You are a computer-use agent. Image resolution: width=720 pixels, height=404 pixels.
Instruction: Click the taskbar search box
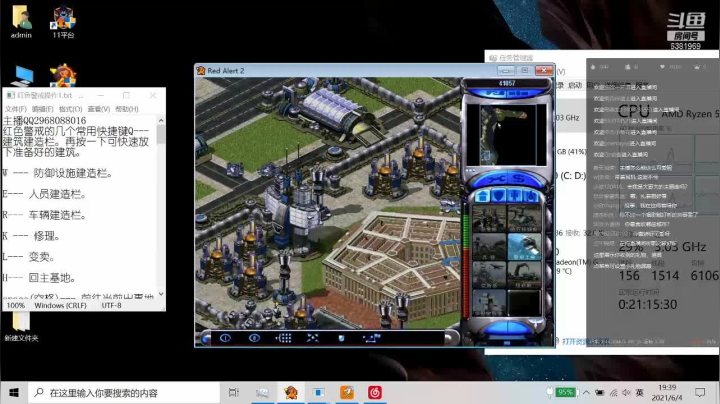124,393
